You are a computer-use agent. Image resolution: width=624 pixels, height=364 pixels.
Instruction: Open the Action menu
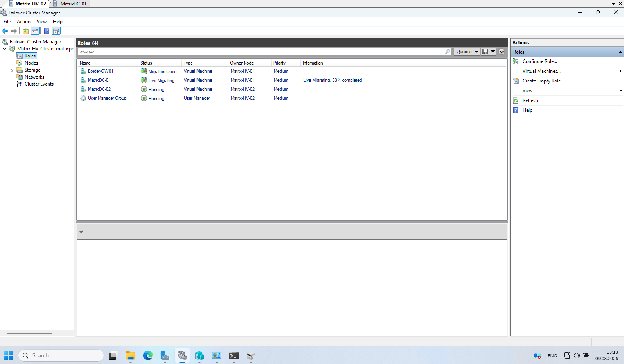click(23, 22)
